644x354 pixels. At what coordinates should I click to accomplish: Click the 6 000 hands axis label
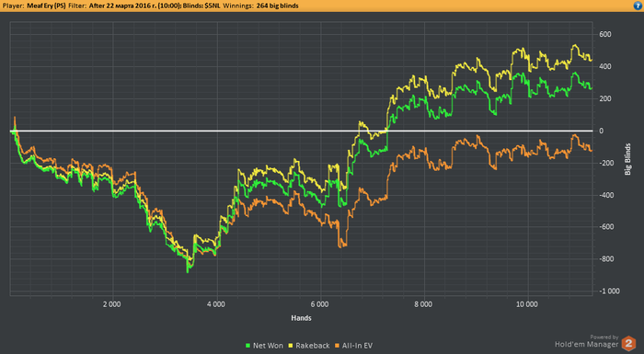point(319,304)
